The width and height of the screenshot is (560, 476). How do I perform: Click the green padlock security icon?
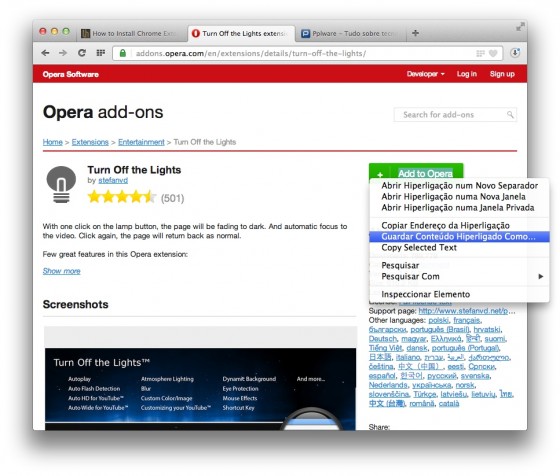tap(123, 54)
